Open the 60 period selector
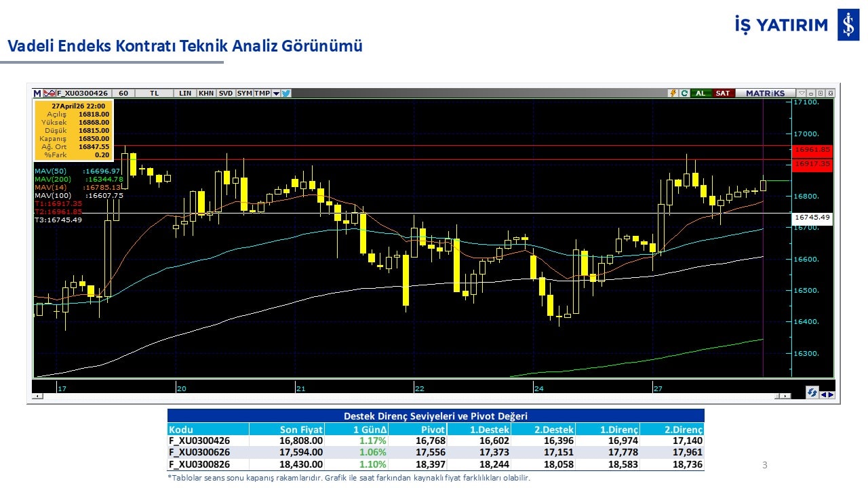Viewport: 868px width, 488px height. 123,94
